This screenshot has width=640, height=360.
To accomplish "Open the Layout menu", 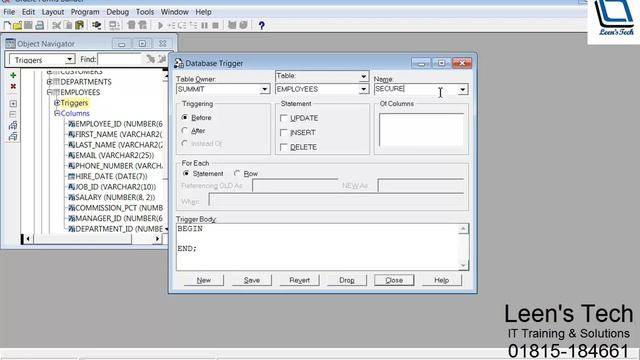I will [53, 12].
